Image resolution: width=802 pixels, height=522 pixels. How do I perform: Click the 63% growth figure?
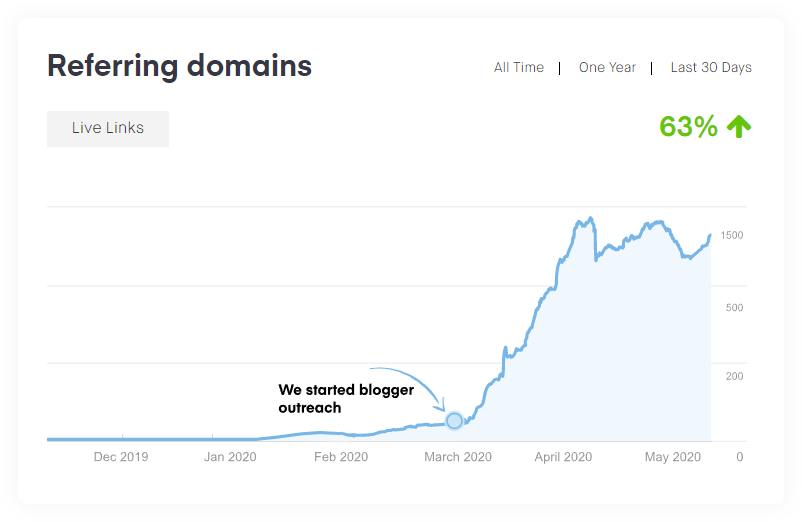tap(688, 127)
